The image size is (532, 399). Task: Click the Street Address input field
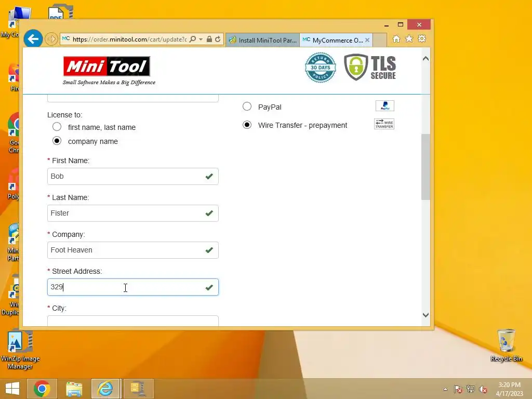click(132, 287)
